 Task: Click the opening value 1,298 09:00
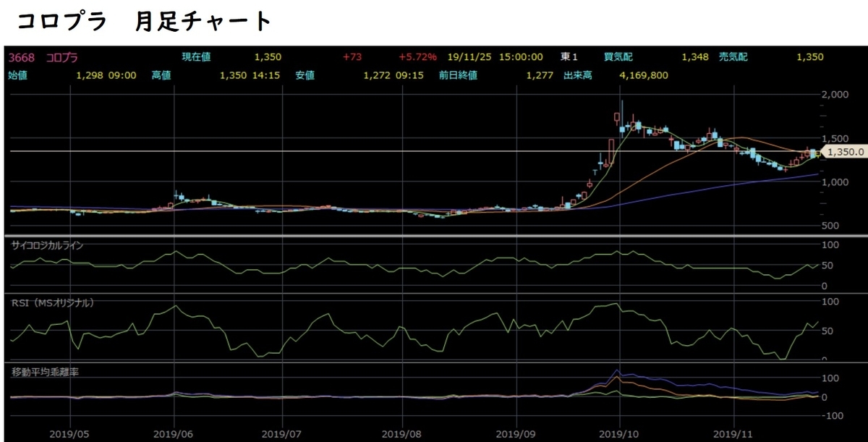click(106, 75)
